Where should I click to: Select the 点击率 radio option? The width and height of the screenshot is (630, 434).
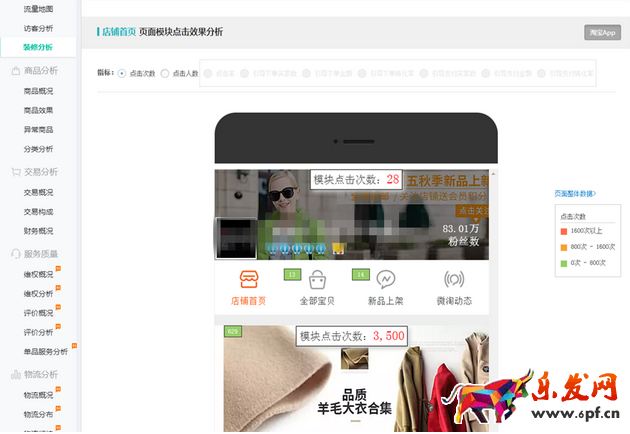tap(208, 74)
